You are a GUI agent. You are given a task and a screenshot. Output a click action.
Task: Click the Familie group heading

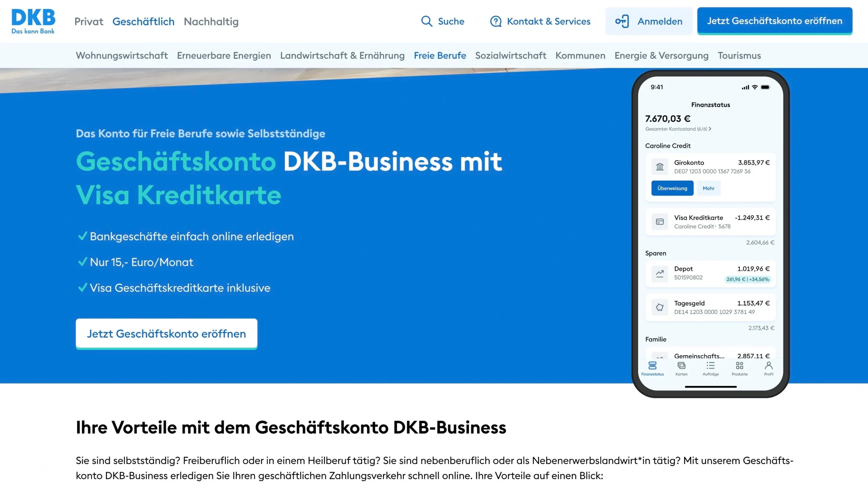tap(656, 339)
